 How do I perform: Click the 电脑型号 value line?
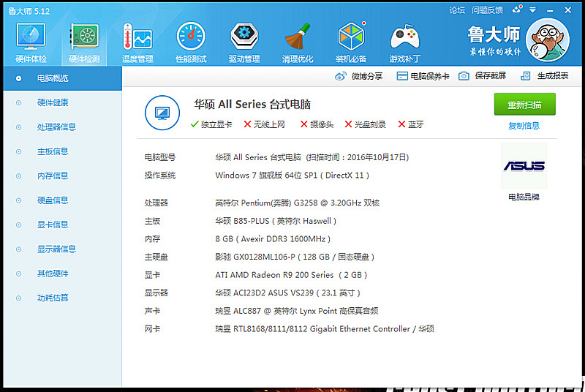[312, 157]
